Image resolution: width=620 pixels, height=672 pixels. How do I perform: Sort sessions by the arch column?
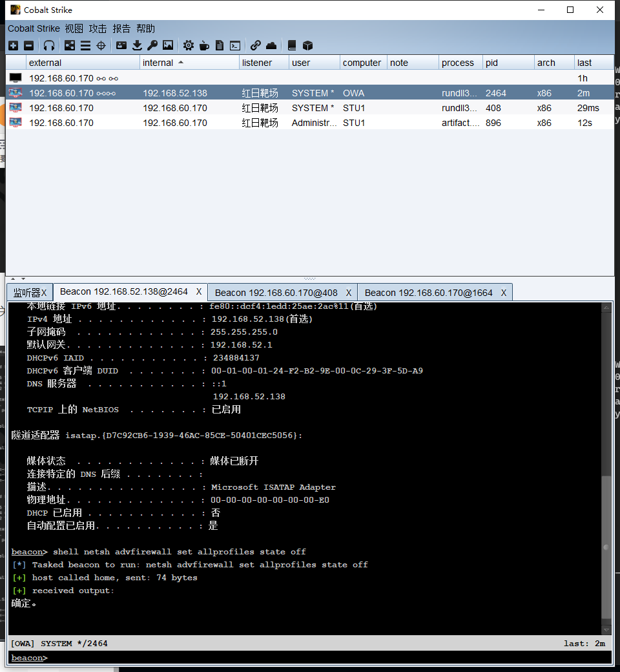(x=554, y=63)
